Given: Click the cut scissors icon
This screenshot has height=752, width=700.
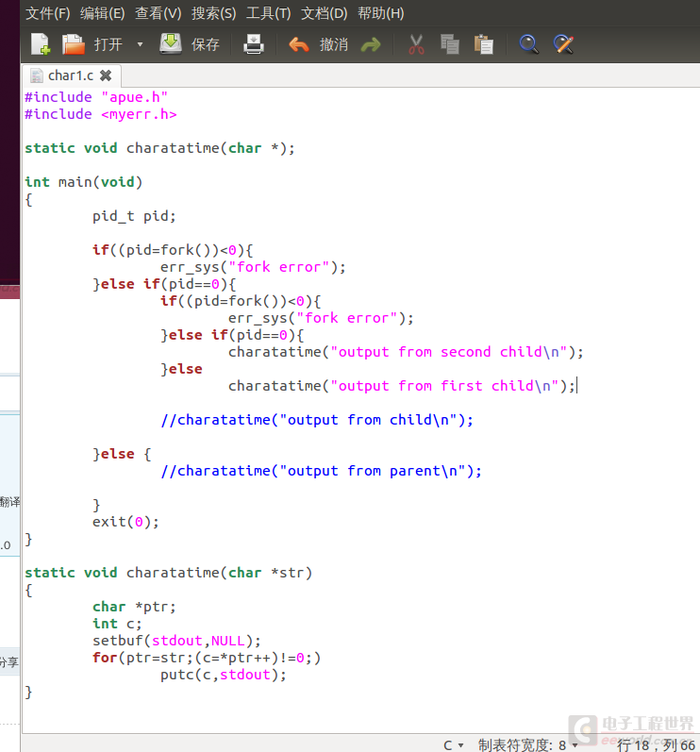Looking at the screenshot, I should coord(416,44).
